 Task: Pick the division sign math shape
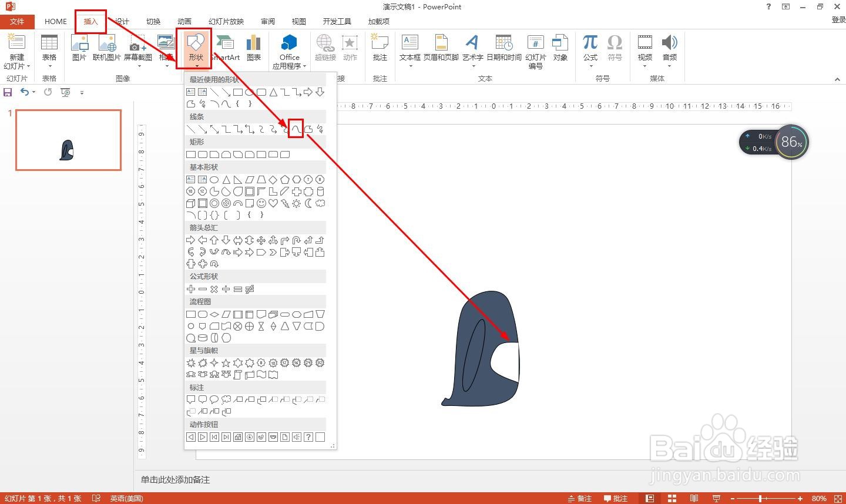click(x=226, y=289)
